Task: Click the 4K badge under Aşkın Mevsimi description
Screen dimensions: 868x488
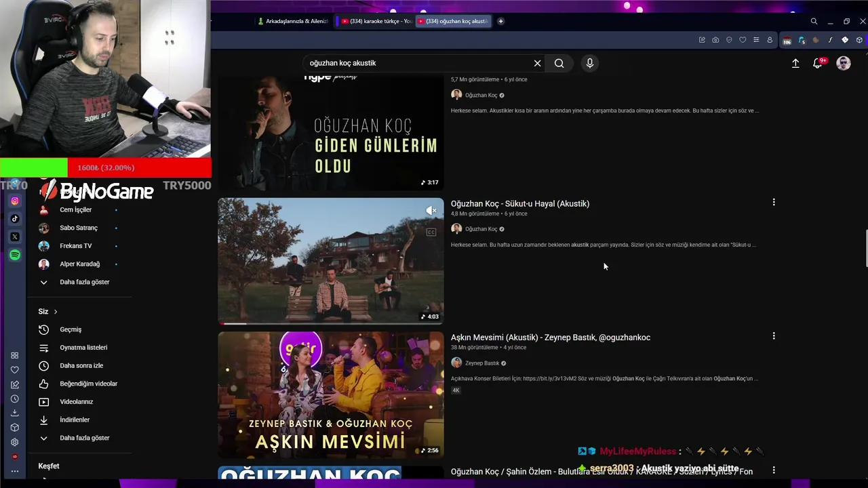Action: [x=456, y=390]
